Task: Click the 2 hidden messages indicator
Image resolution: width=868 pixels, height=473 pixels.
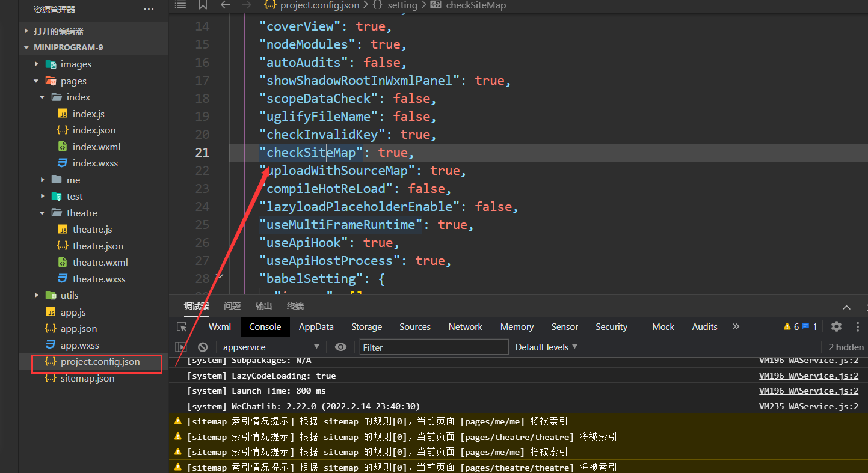Action: click(x=846, y=347)
